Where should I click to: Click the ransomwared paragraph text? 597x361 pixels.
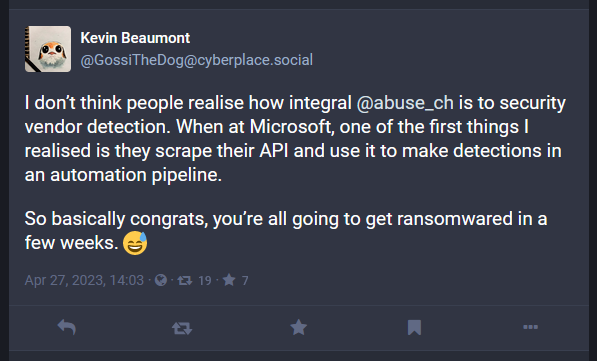(x=286, y=231)
